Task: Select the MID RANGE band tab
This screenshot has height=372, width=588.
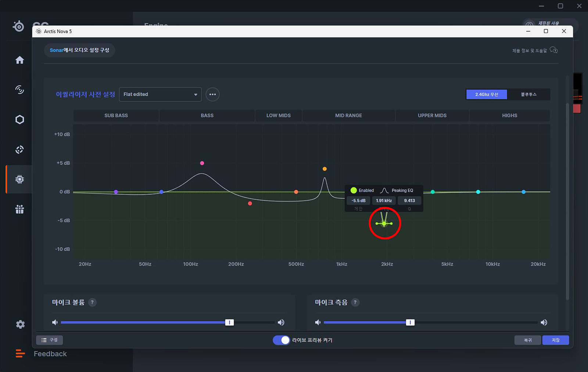Action: click(348, 115)
